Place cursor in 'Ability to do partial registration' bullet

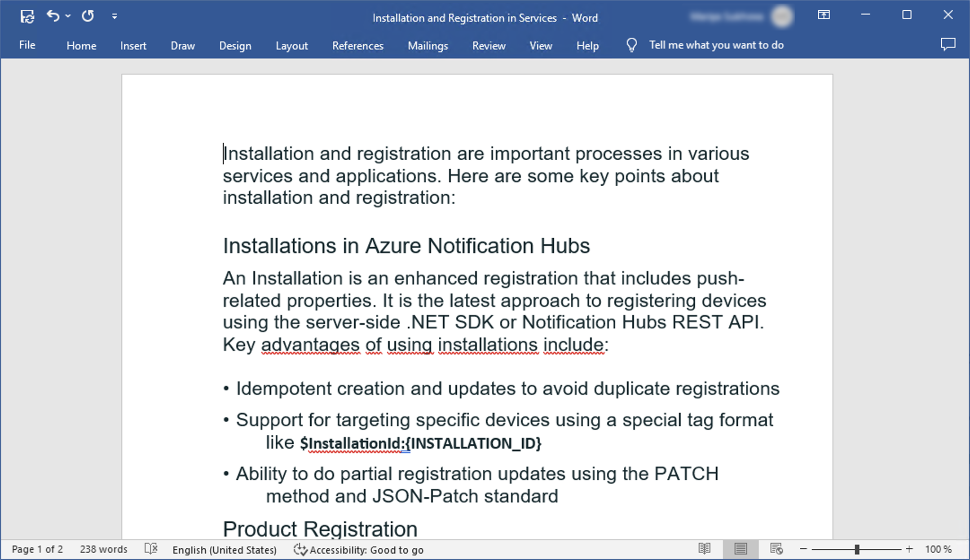364,474
